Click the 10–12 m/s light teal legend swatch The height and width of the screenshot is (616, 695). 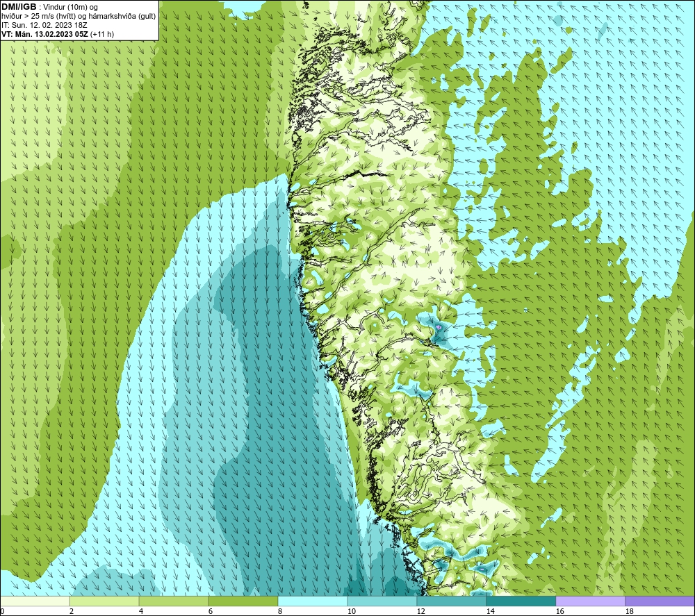(382, 601)
